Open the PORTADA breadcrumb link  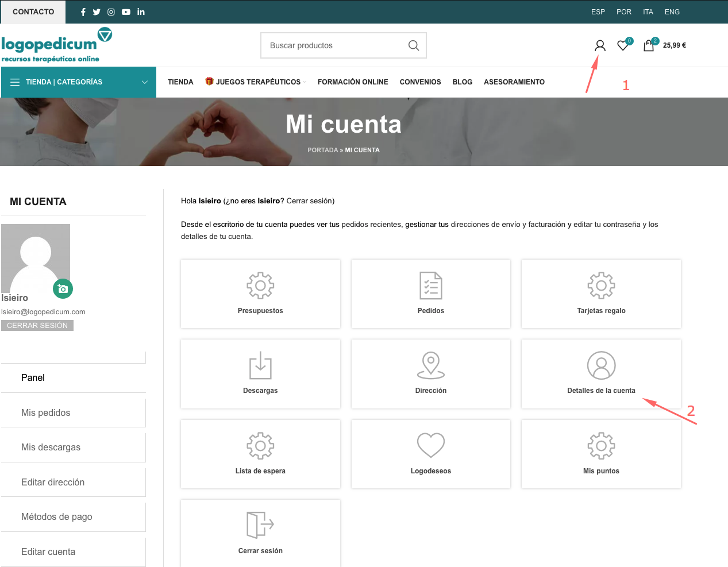322,150
